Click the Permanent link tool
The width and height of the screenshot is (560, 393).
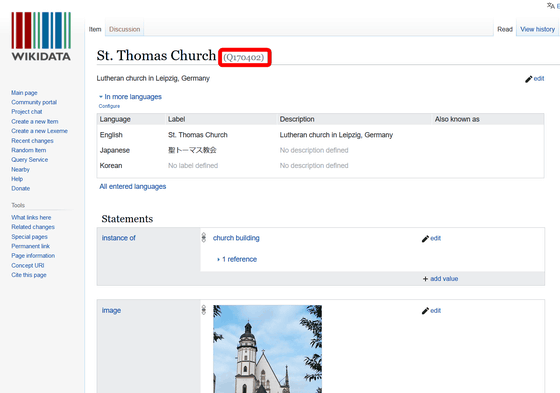click(30, 246)
